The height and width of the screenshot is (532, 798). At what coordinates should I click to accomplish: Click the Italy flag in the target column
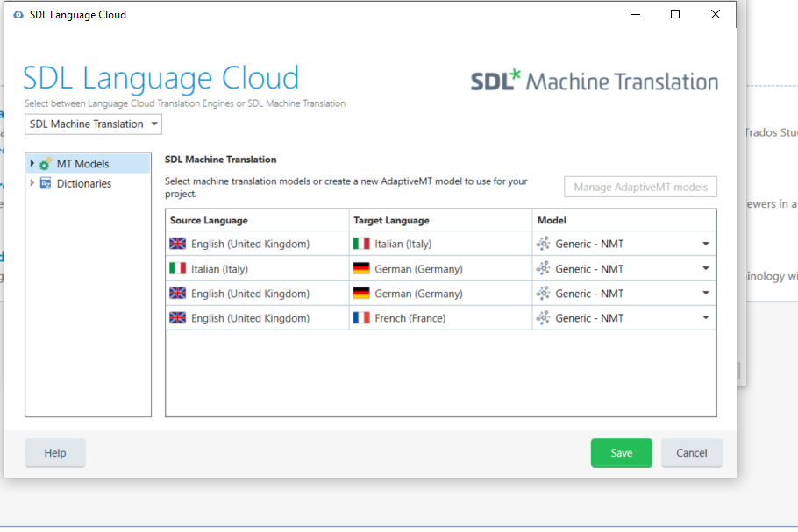coord(361,244)
